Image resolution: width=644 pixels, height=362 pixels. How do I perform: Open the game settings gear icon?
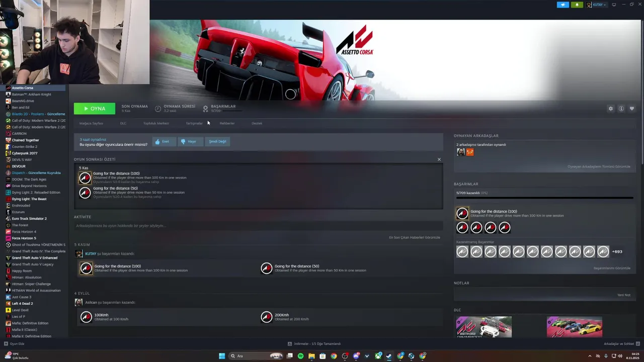click(611, 109)
